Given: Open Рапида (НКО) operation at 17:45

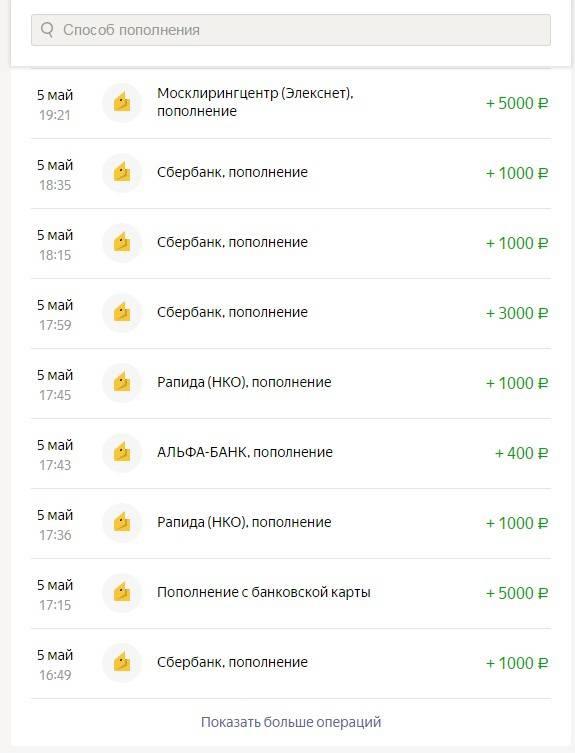Looking at the screenshot, I should pyautogui.click(x=291, y=383).
